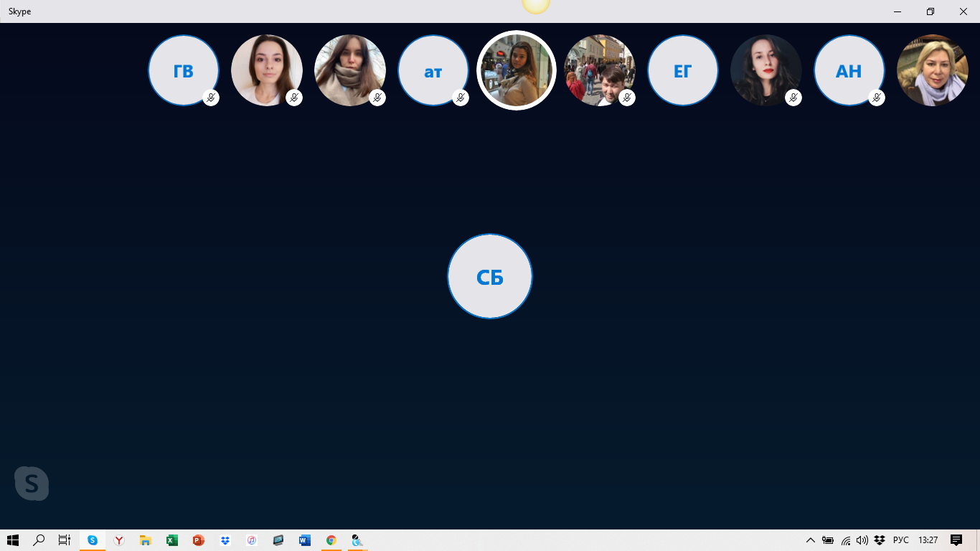
Task: Open Yandex Browser from the taskbar
Action: (x=119, y=540)
